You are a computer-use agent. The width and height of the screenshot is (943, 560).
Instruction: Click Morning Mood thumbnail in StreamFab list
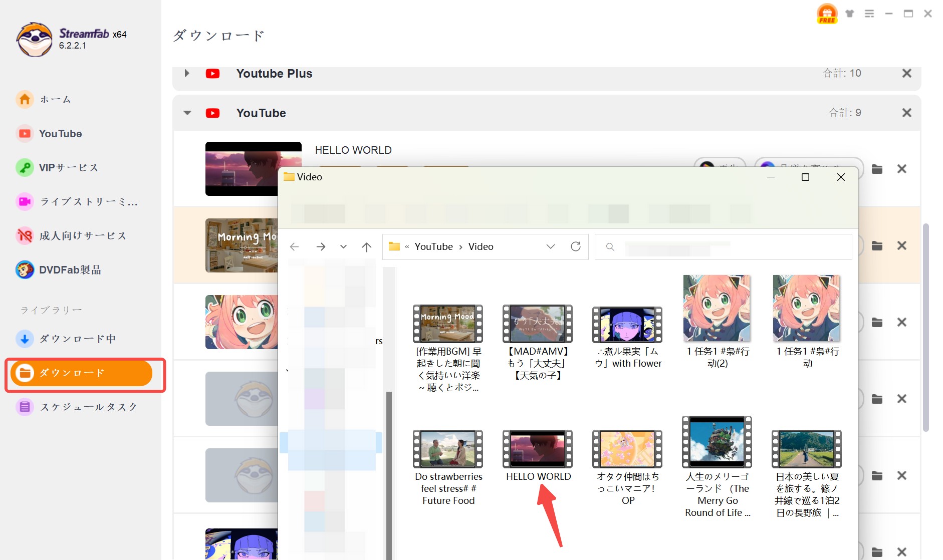point(242,245)
